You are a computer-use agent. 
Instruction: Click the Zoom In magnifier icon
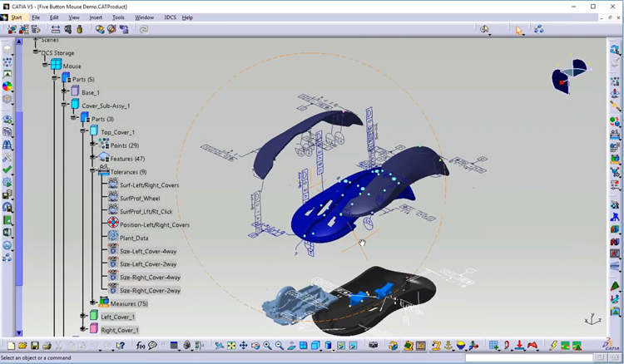point(267,346)
